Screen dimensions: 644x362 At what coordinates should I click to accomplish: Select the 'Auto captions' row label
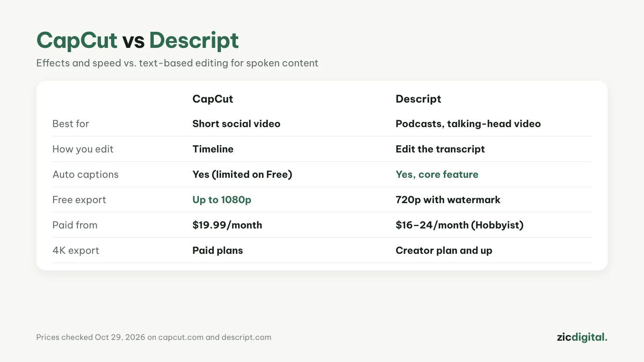pyautogui.click(x=85, y=175)
